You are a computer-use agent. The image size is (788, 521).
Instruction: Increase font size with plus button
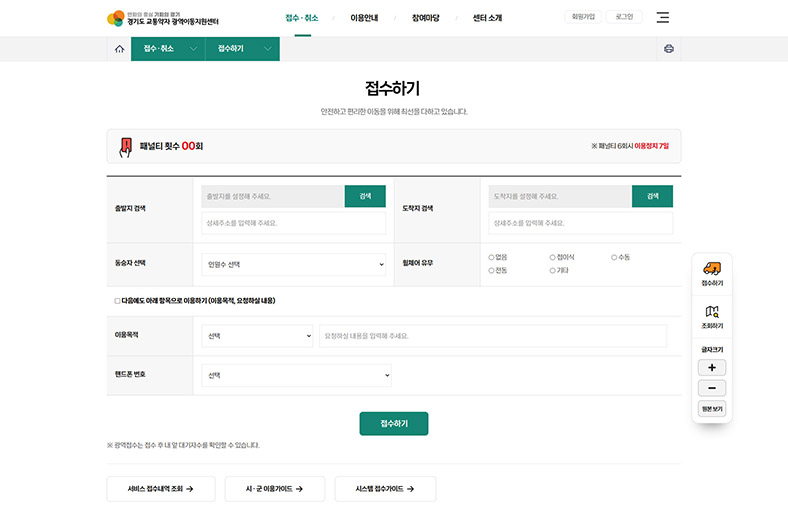pyautogui.click(x=711, y=368)
